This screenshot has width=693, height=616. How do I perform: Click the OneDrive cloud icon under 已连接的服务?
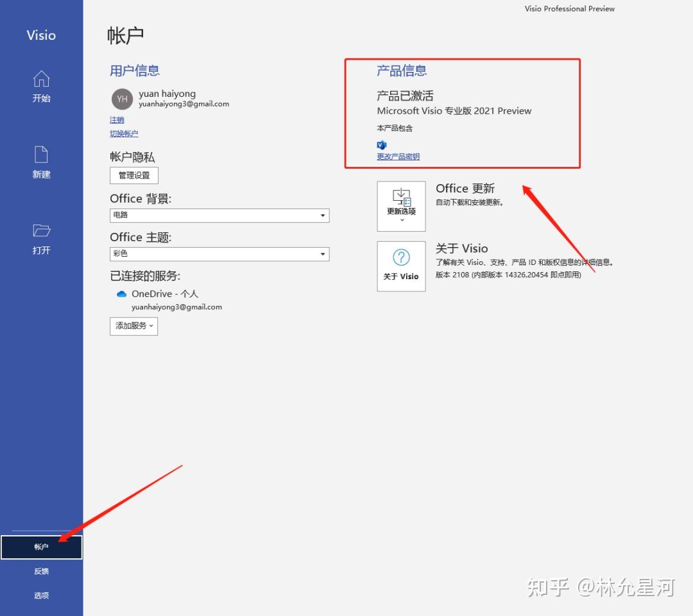pyautogui.click(x=121, y=293)
